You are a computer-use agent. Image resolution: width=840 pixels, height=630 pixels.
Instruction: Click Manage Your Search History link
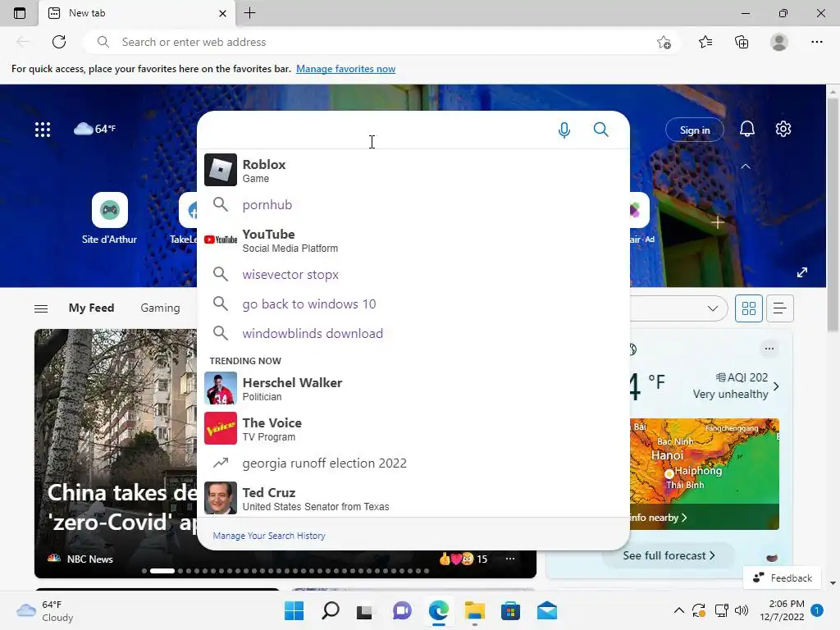269,536
